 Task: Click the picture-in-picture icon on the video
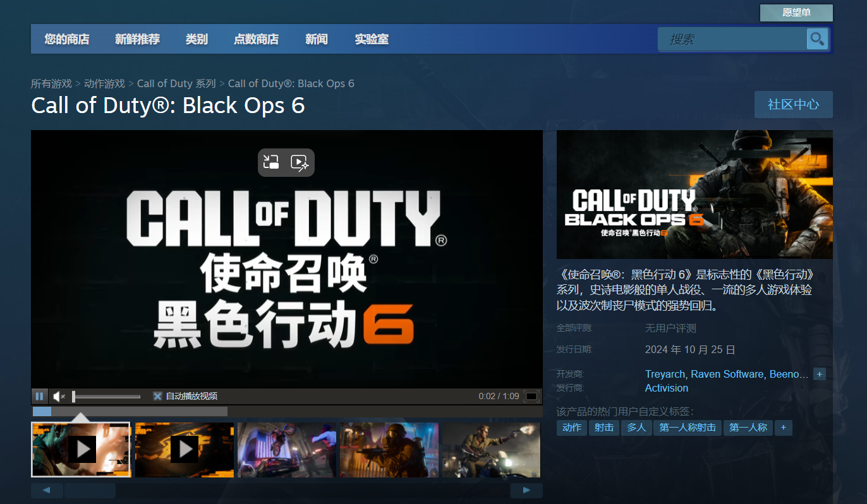click(x=271, y=162)
